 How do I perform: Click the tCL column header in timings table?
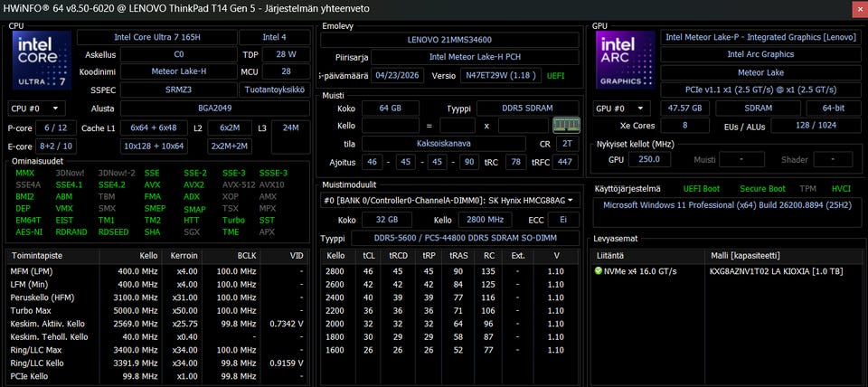(x=368, y=256)
